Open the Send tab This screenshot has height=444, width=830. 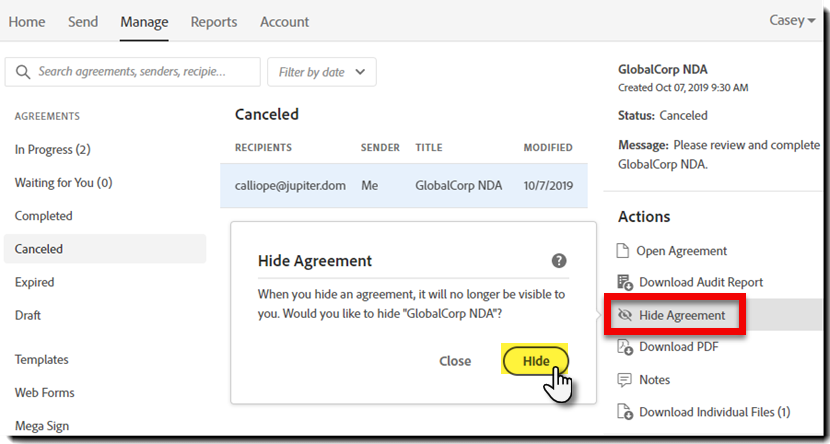click(x=83, y=22)
